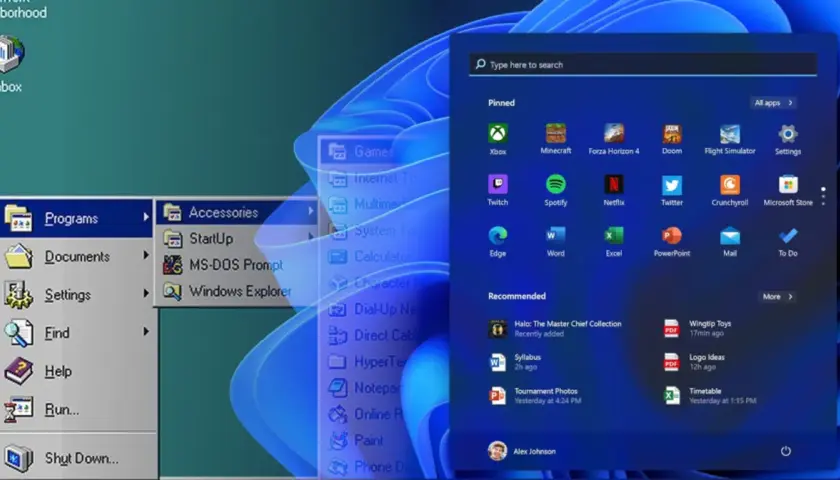Launch Netflix from Start menu
840x480 pixels.
click(x=614, y=184)
